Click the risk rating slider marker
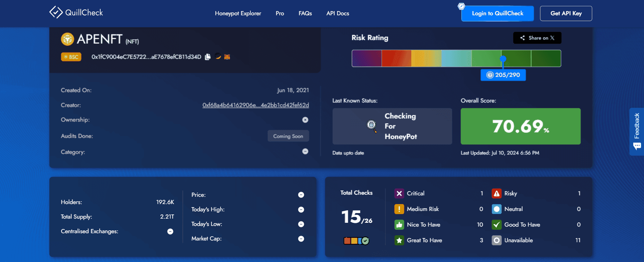 point(503,60)
